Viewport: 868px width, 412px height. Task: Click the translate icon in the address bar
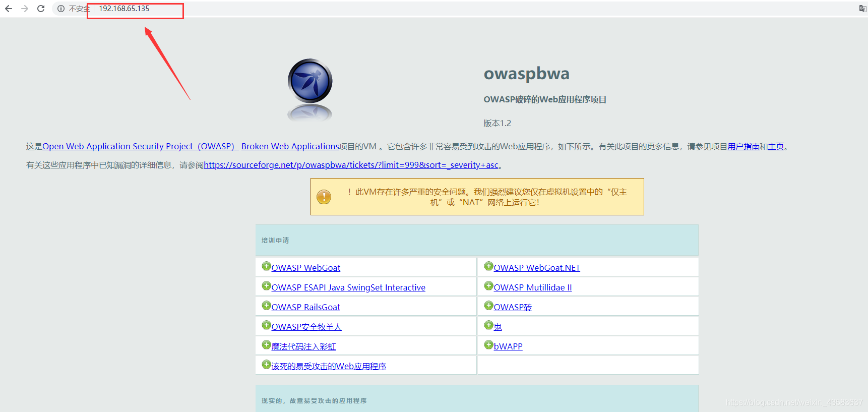(x=862, y=9)
